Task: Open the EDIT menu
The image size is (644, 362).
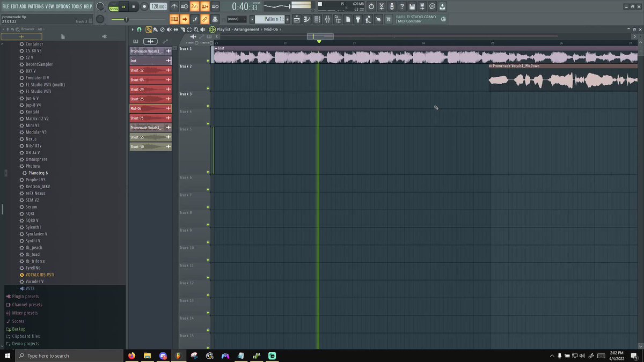Action: point(14,6)
